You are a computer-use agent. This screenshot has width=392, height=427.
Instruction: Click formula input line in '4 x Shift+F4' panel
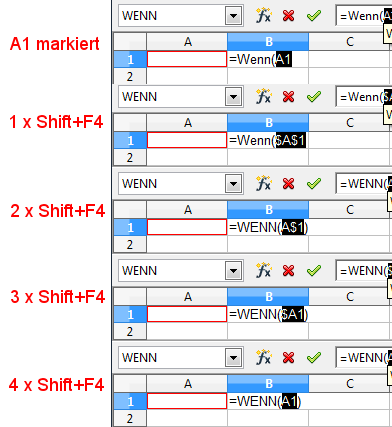364,358
